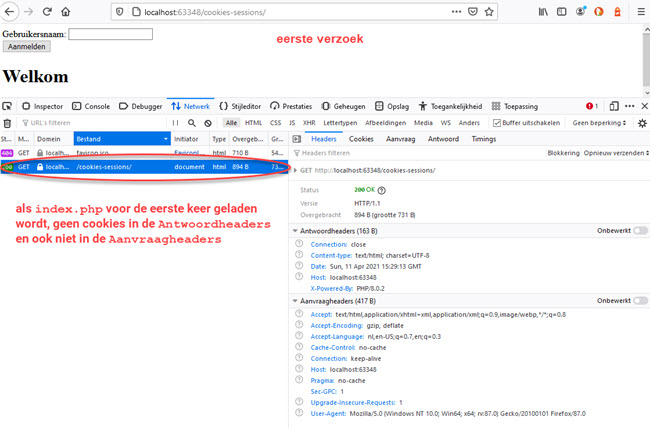Click the element picker icon in devtools
650x429 pixels.
(x=8, y=106)
